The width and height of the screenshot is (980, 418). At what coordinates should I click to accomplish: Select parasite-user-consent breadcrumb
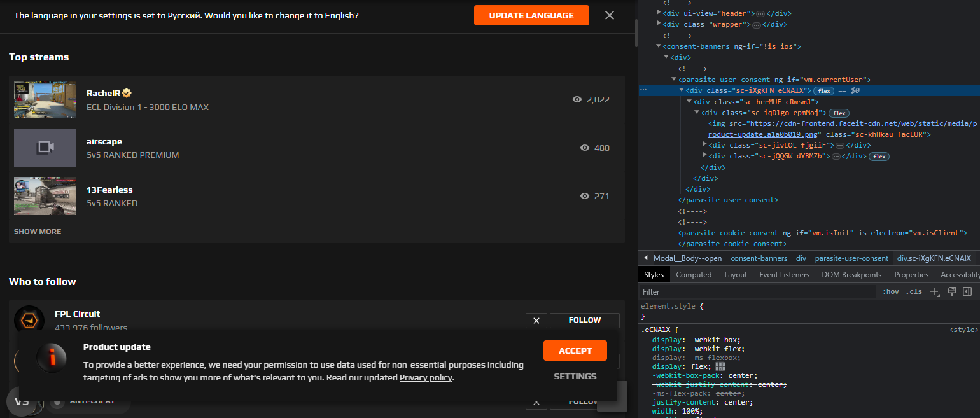[x=851, y=258]
